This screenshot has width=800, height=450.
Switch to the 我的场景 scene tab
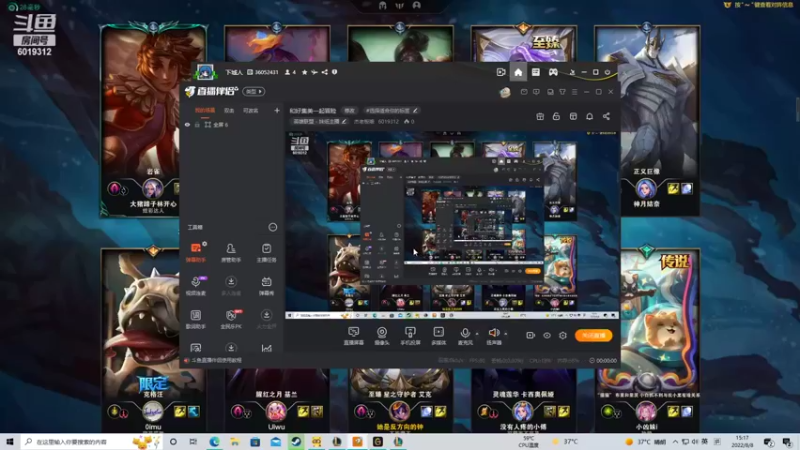click(205, 110)
